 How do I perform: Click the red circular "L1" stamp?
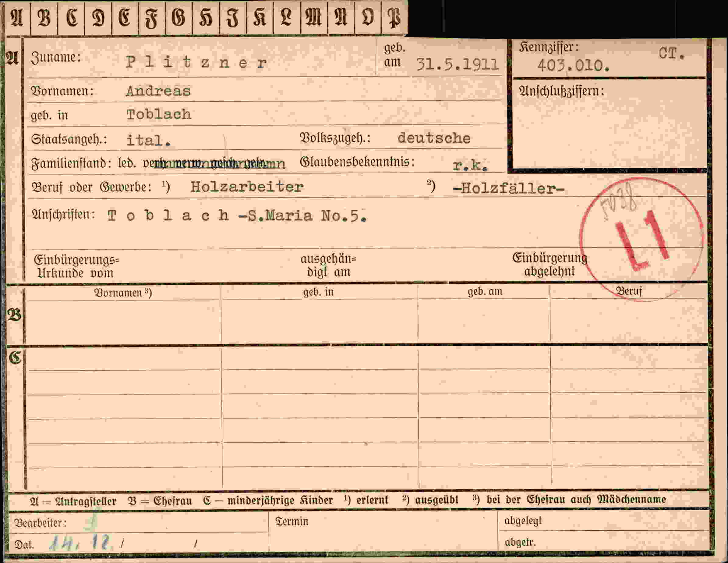pos(642,240)
